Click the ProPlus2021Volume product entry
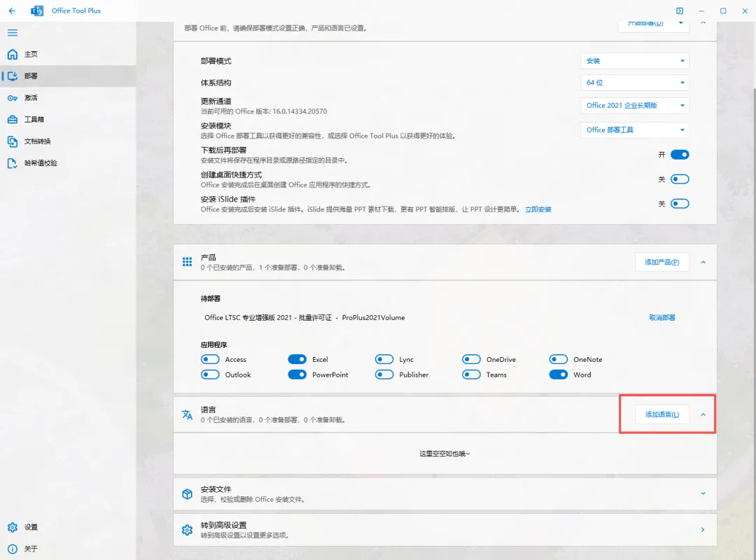Screen dimensions: 756x560 (x=304, y=317)
